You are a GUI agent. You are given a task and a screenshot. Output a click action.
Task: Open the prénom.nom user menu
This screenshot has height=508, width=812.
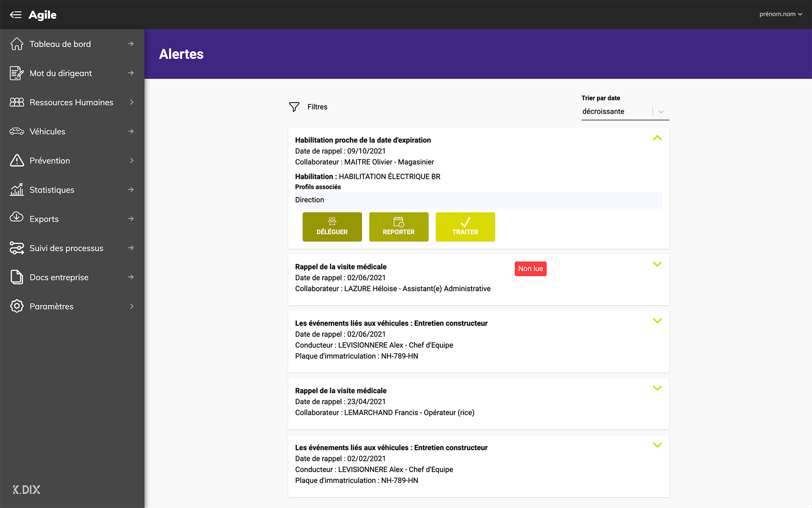[x=781, y=14]
